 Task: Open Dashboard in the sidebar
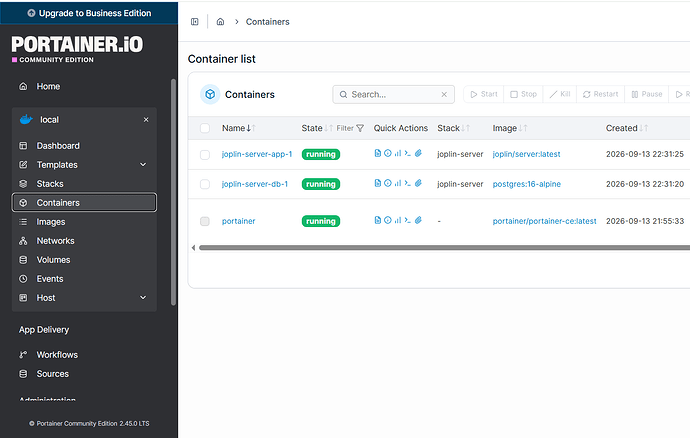tap(84, 146)
